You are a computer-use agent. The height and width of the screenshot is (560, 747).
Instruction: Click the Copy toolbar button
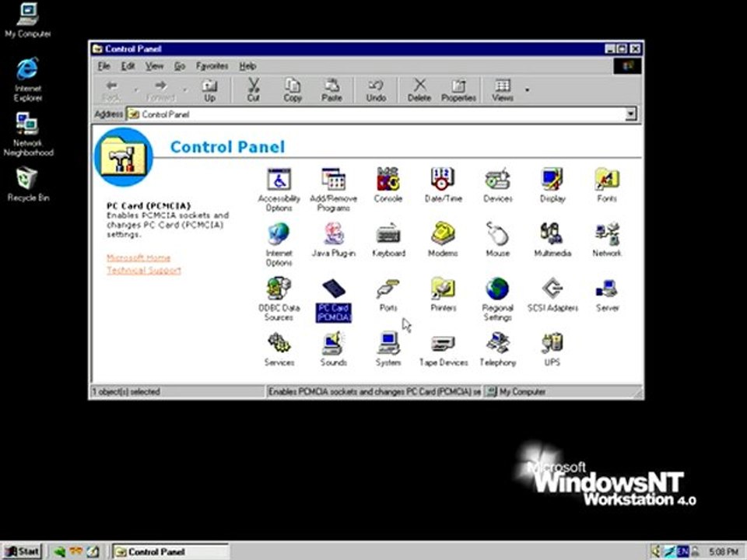[293, 90]
